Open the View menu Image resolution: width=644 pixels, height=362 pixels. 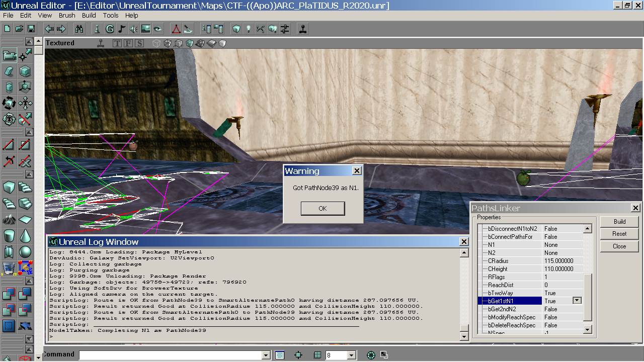pyautogui.click(x=45, y=16)
